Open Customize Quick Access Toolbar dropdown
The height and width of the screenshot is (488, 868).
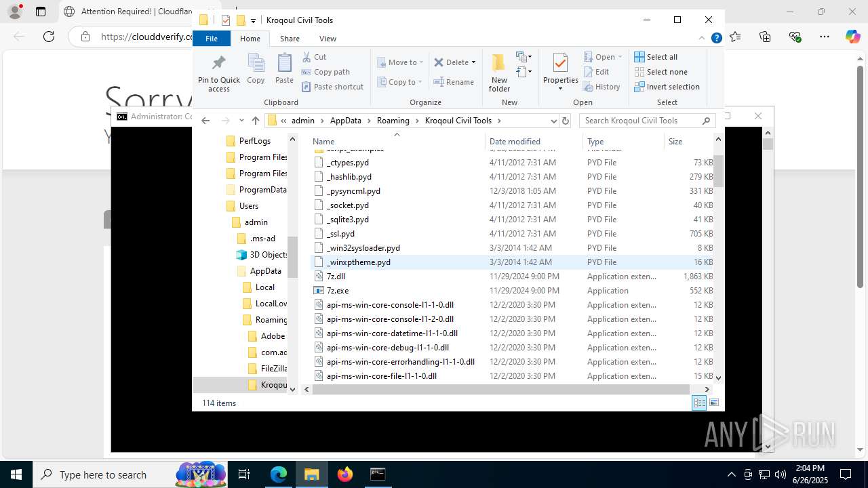(x=253, y=20)
